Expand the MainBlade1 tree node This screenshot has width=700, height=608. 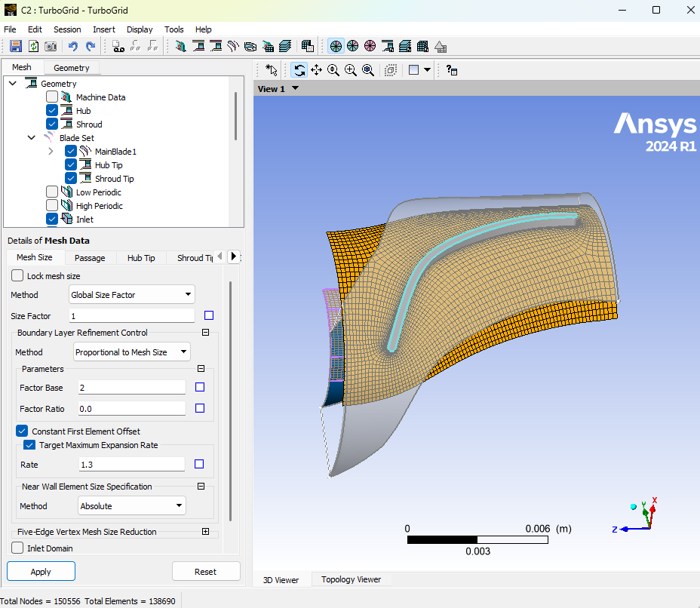(51, 152)
